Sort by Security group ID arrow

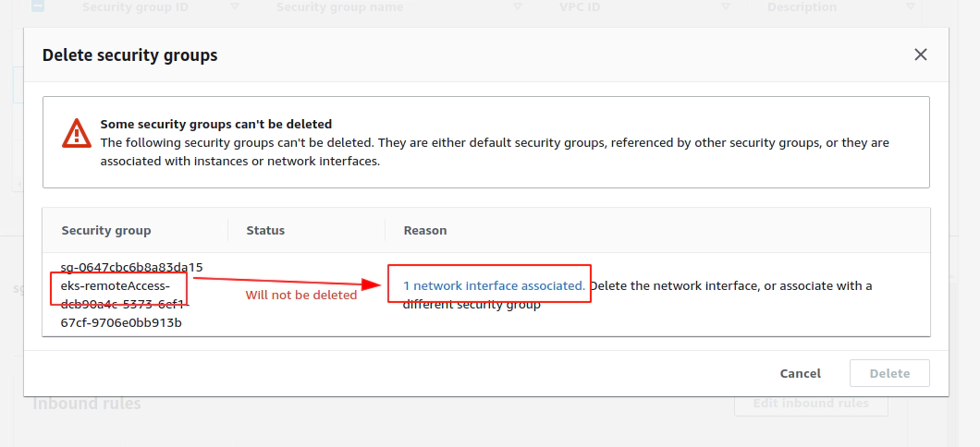tap(235, 6)
